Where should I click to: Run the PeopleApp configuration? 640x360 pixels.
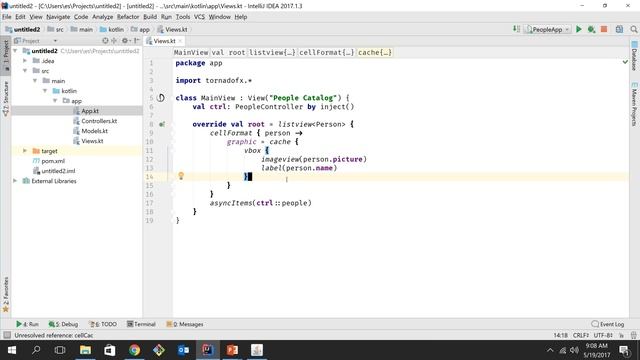[x=578, y=29]
